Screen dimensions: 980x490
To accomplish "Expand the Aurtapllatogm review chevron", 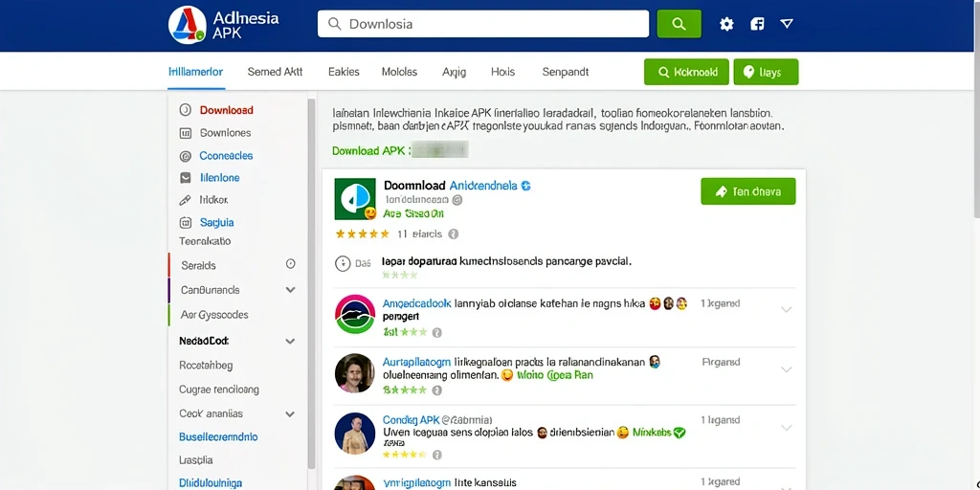I will click(x=787, y=369).
